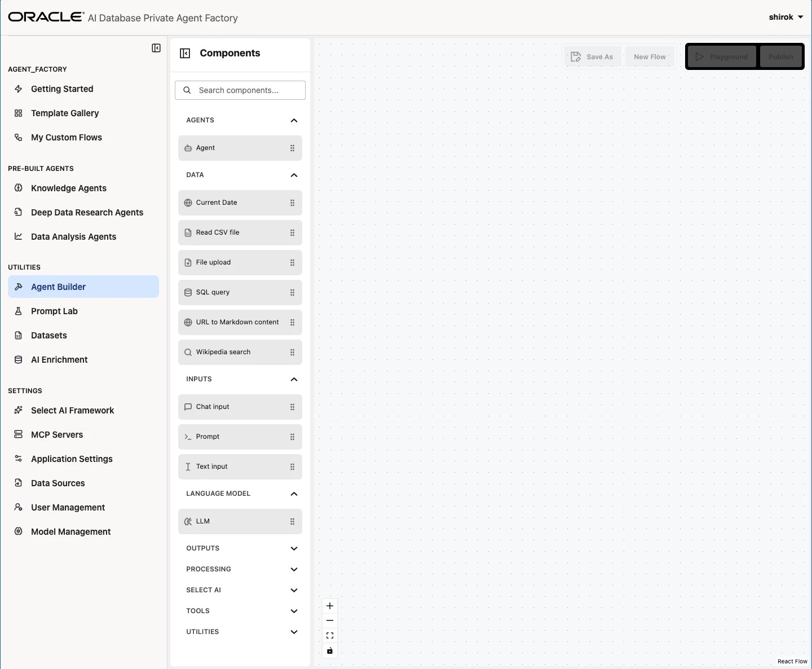The width and height of the screenshot is (812, 669).
Task: Open AI Enrichment page
Action: [x=83, y=360]
